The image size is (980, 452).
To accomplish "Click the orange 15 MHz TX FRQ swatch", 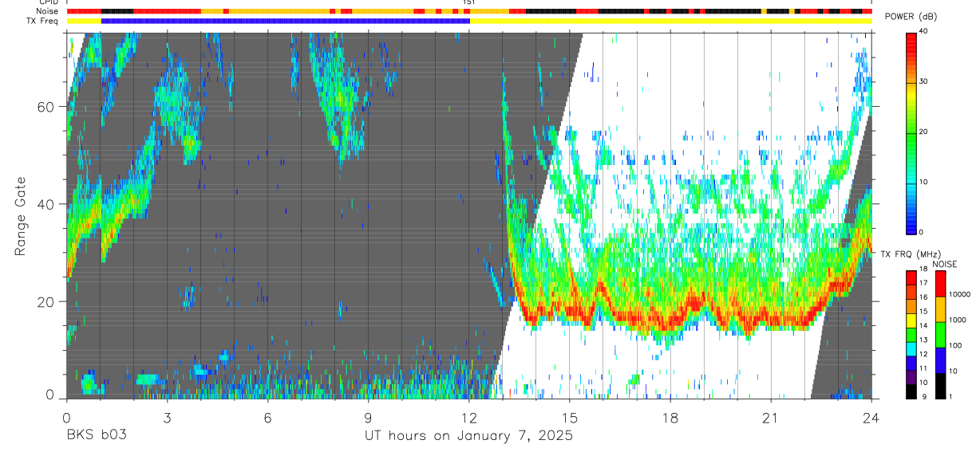I will point(911,306).
